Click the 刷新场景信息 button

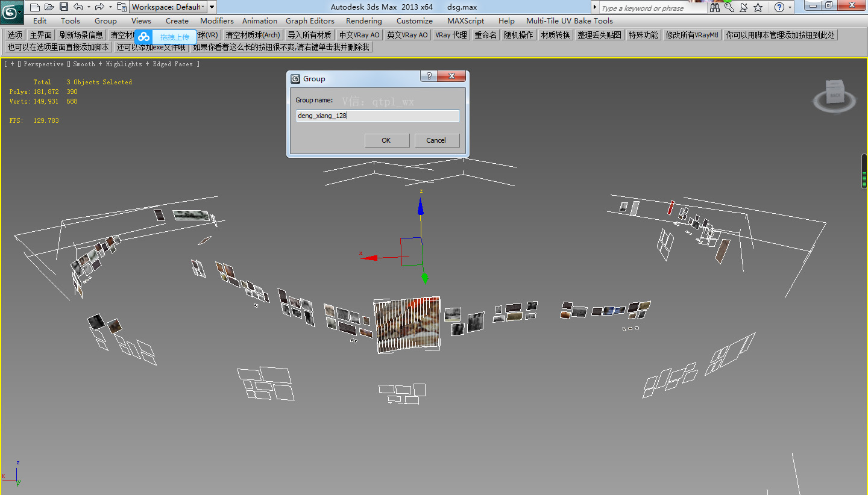click(81, 35)
